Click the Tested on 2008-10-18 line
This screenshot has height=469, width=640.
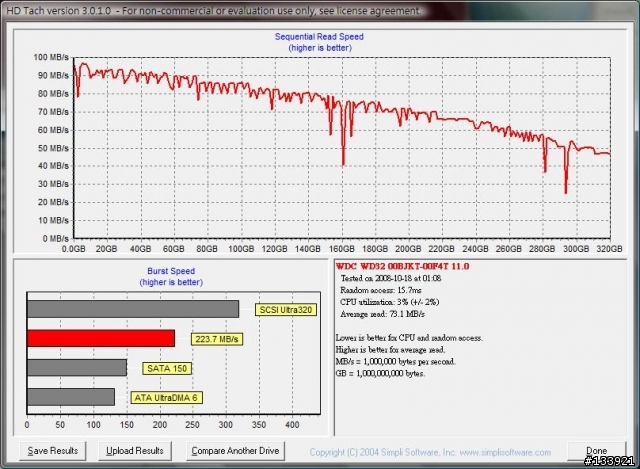(391, 278)
